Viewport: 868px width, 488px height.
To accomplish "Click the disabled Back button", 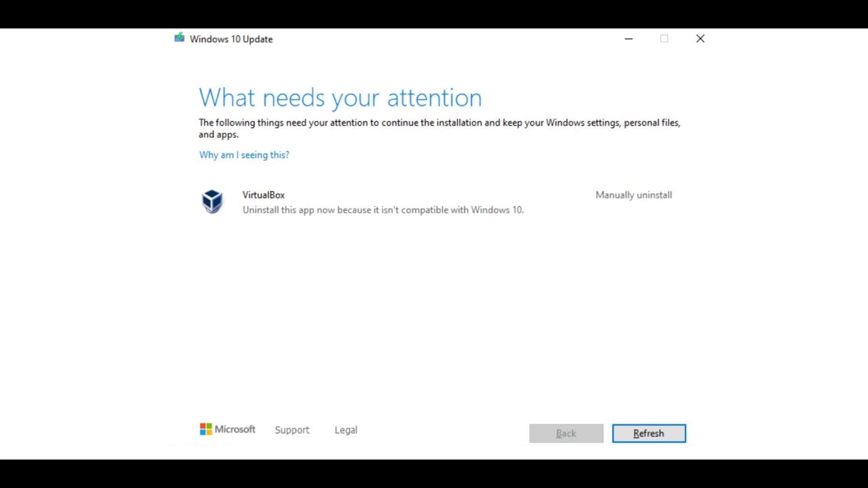I will click(x=566, y=433).
